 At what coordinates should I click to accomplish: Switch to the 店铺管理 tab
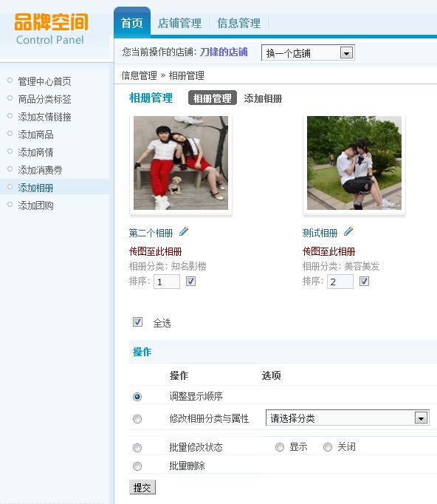(180, 23)
